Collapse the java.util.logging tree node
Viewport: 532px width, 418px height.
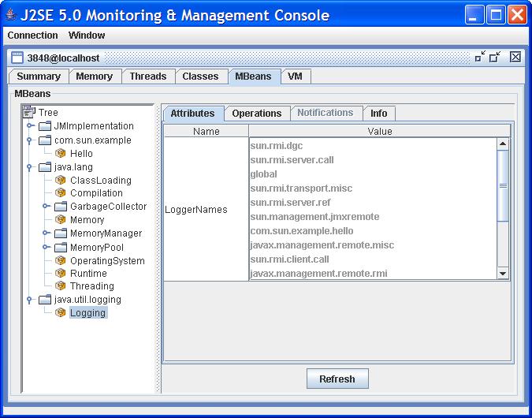(x=30, y=300)
